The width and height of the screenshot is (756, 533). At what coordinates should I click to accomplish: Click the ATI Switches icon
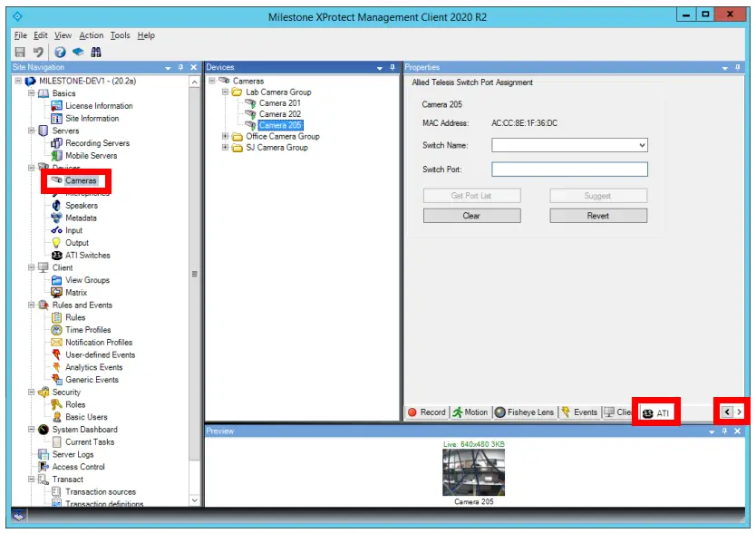point(56,255)
